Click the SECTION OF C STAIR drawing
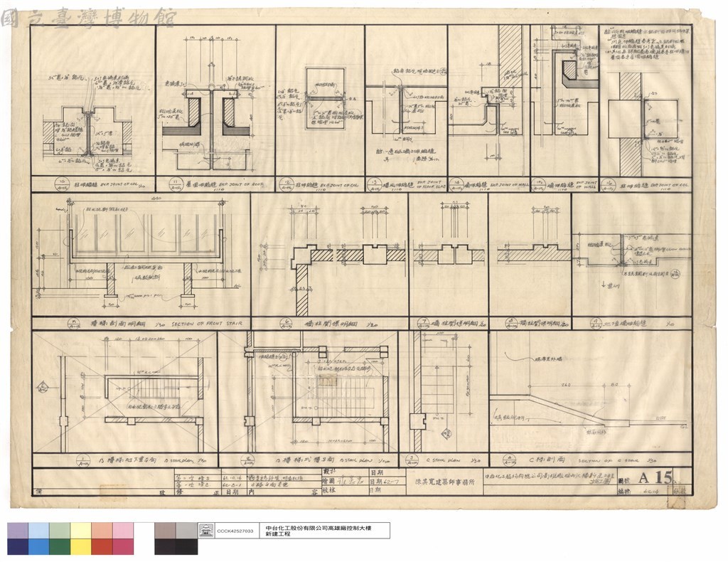 click(591, 393)
